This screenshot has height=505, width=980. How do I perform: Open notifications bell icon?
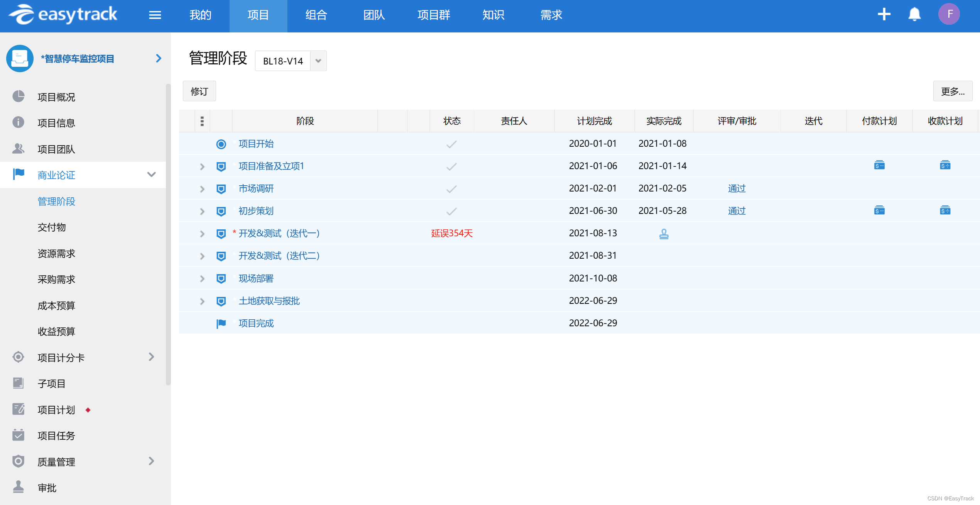coord(914,15)
